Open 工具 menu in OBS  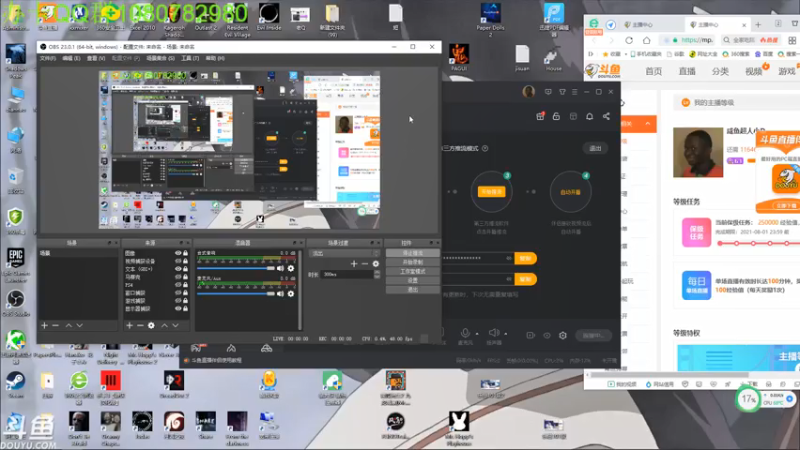click(190, 59)
